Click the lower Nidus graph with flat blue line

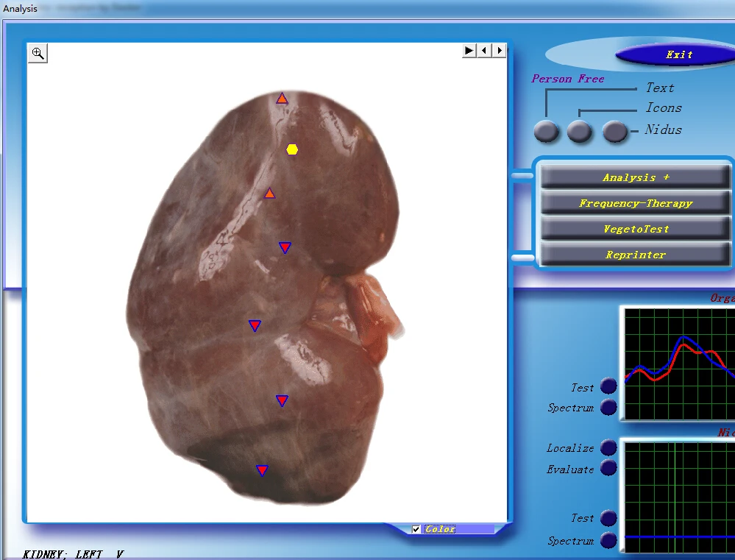pos(680,496)
